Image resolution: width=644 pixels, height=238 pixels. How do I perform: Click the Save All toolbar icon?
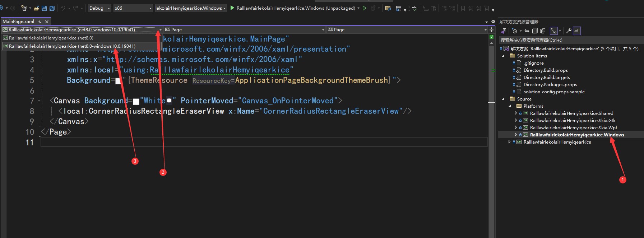coord(52,8)
